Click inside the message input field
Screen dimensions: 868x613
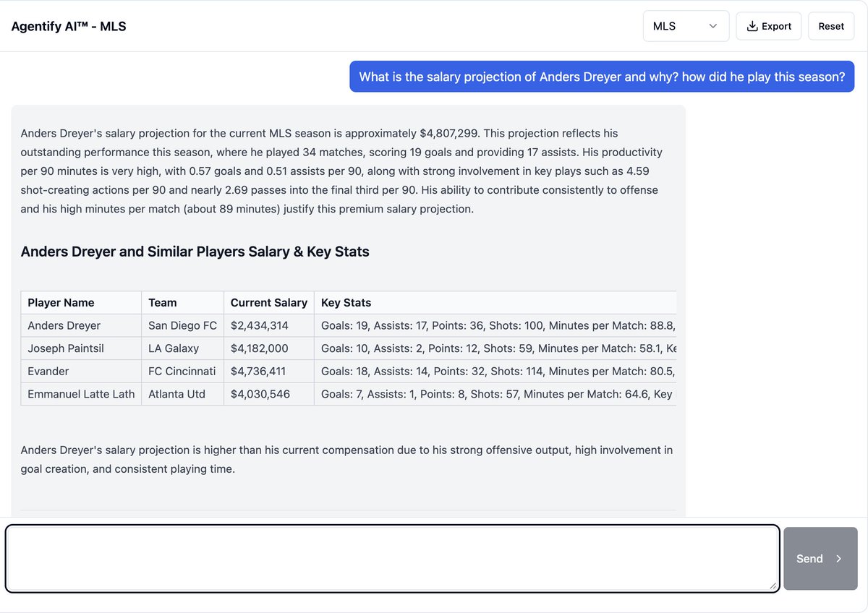point(391,558)
